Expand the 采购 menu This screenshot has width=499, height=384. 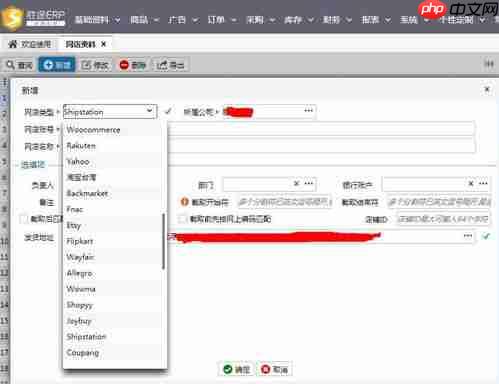261,20
